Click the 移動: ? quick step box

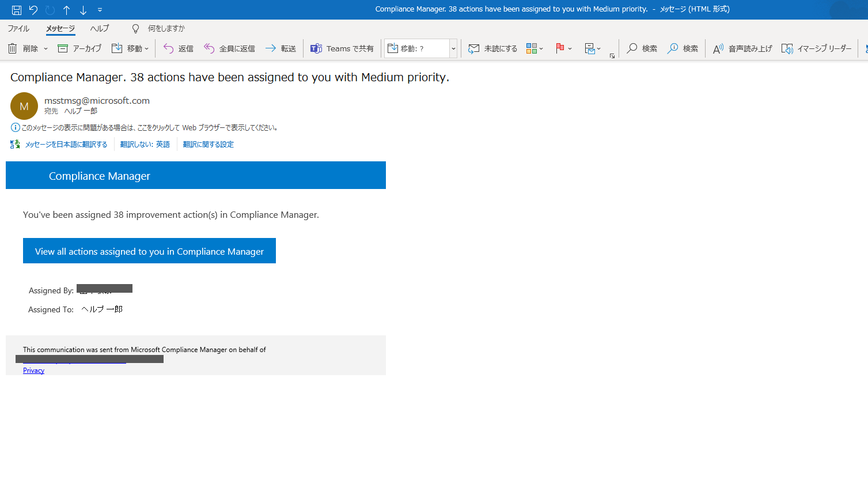click(418, 48)
